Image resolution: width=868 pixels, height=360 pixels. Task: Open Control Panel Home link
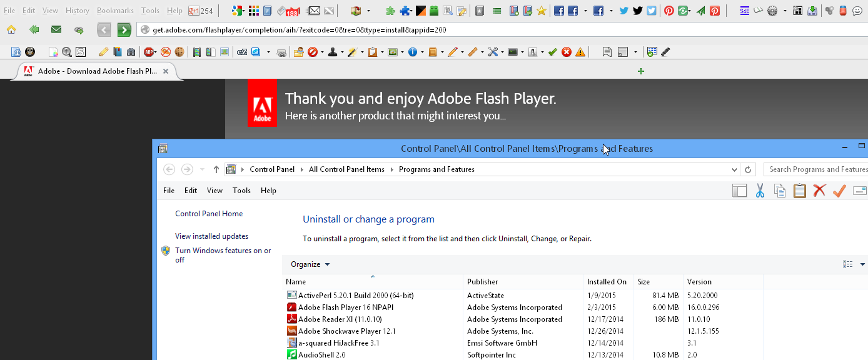click(209, 214)
